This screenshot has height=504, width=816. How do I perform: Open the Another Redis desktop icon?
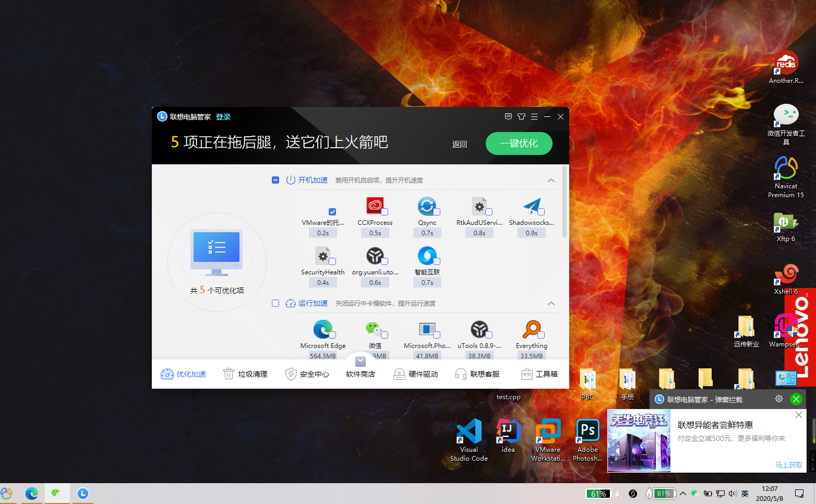click(x=786, y=67)
